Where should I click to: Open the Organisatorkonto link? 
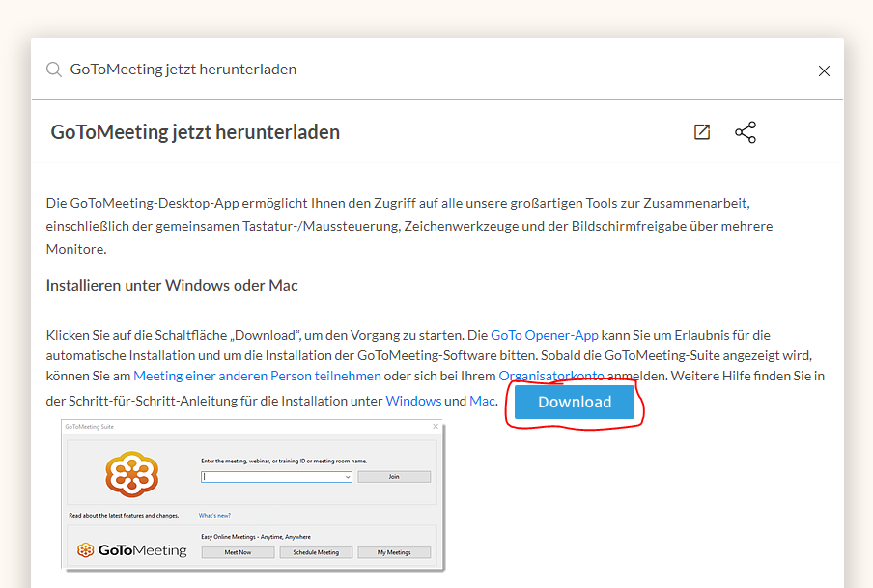[x=551, y=376]
